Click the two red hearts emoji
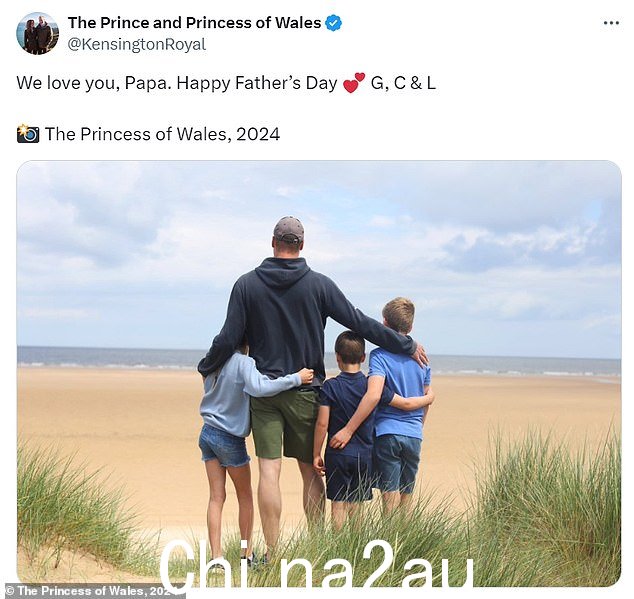Image resolution: width=634 pixels, height=599 pixels. pos(354,83)
